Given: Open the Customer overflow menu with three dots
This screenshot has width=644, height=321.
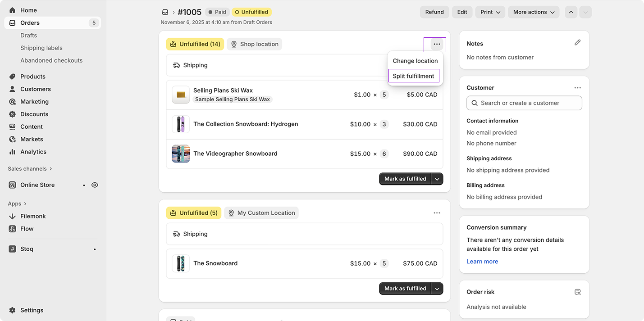Looking at the screenshot, I should click(578, 87).
